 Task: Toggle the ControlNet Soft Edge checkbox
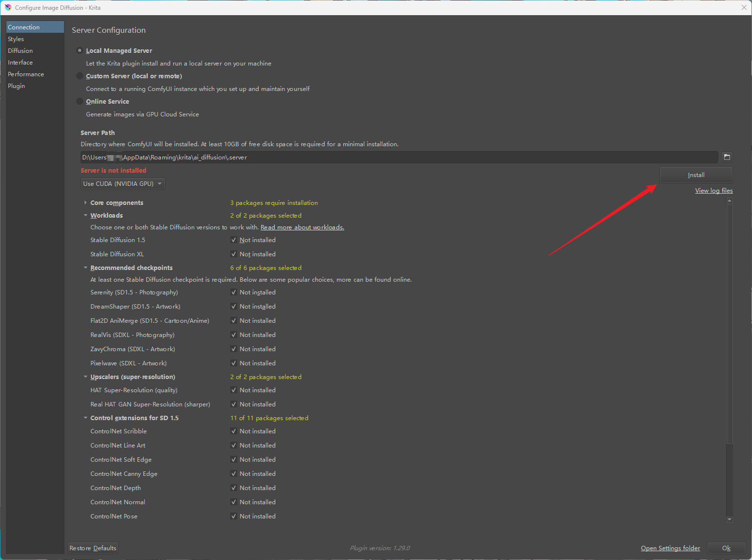click(x=234, y=460)
